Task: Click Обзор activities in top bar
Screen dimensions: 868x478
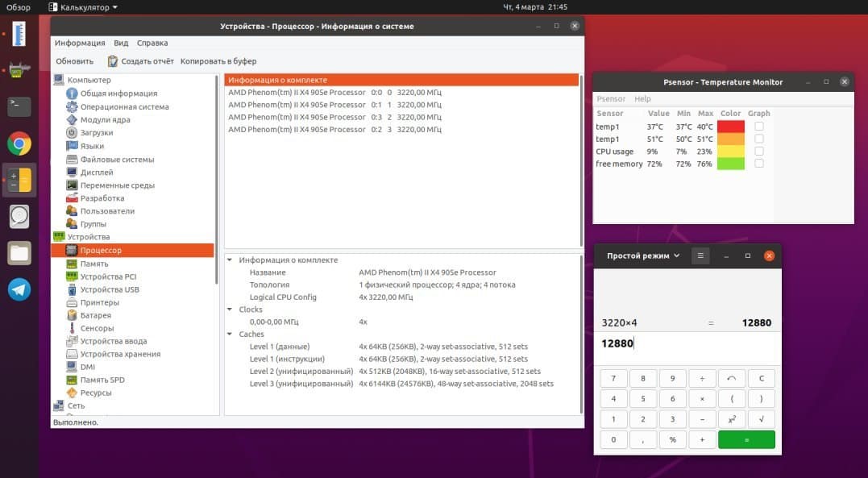Action: (19, 7)
